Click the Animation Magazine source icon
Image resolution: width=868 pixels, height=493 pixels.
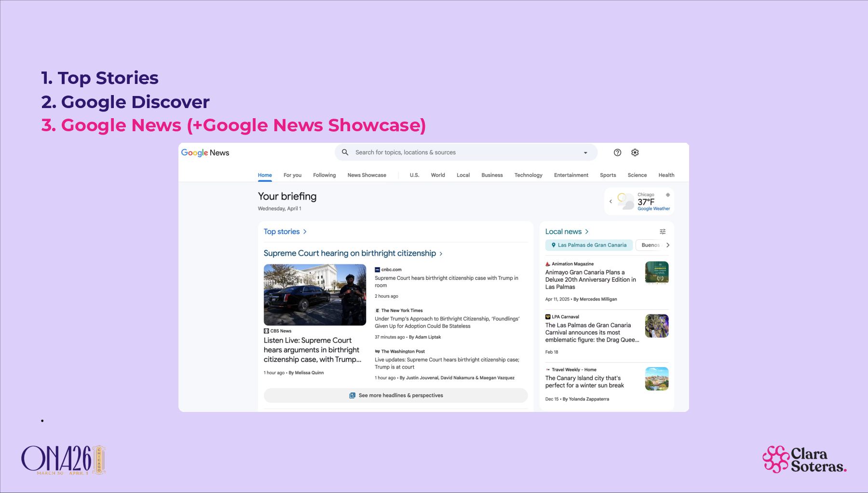pyautogui.click(x=548, y=264)
